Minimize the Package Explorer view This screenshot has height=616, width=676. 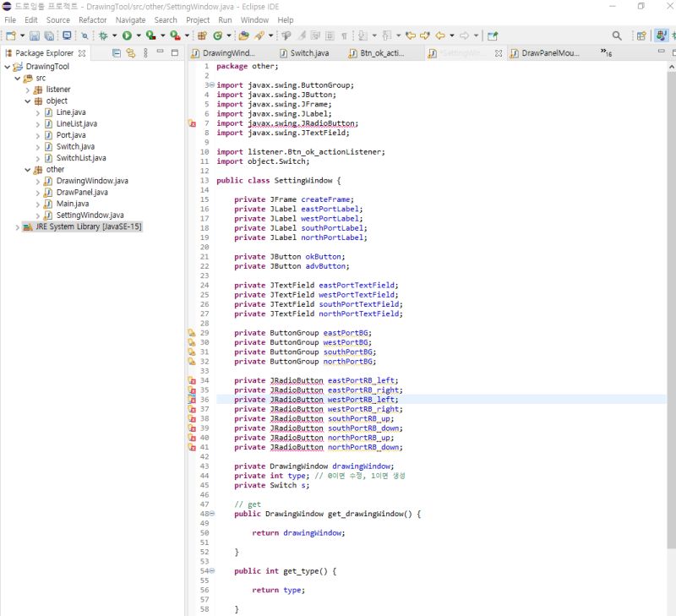pyautogui.click(x=160, y=52)
